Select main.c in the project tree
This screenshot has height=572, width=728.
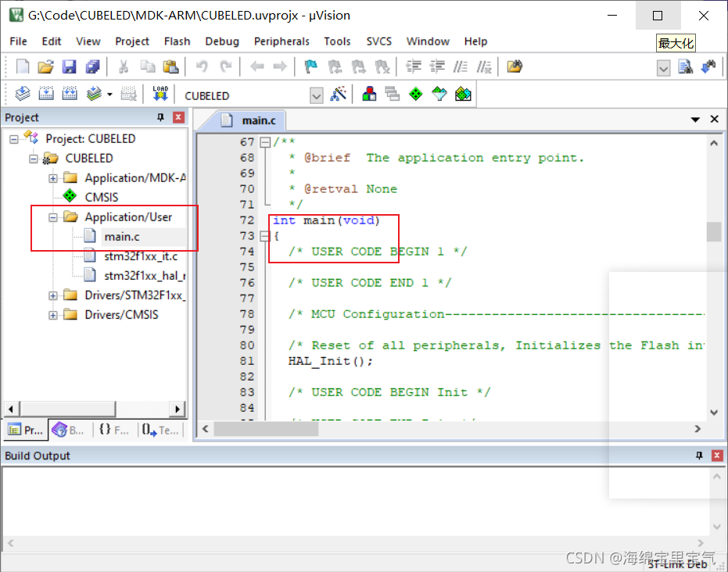pos(122,237)
